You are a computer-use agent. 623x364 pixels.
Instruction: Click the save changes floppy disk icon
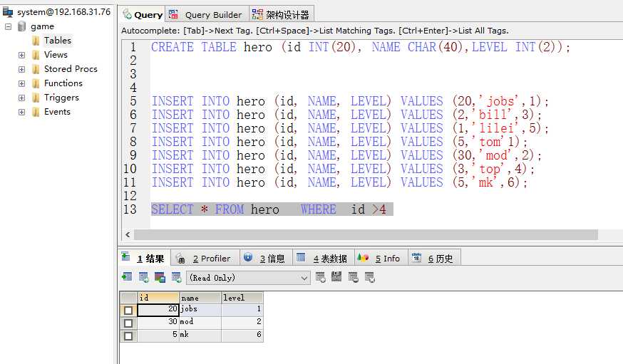(336, 276)
